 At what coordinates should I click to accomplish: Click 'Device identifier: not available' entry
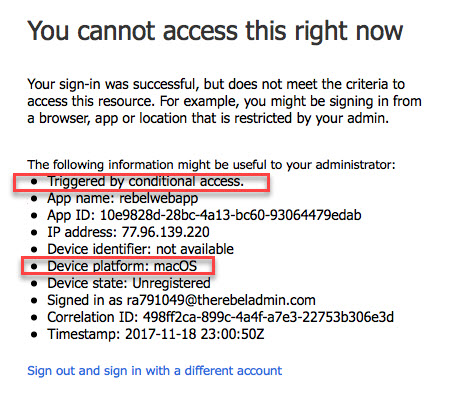(x=140, y=249)
